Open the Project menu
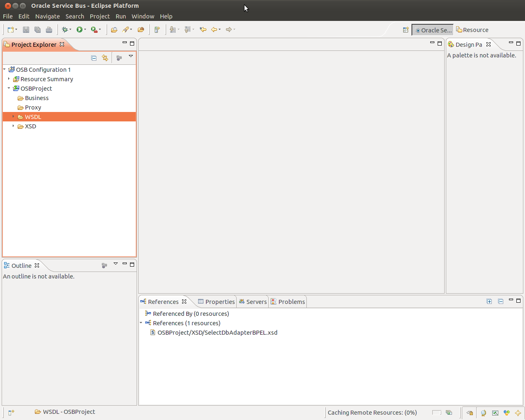 click(x=100, y=16)
